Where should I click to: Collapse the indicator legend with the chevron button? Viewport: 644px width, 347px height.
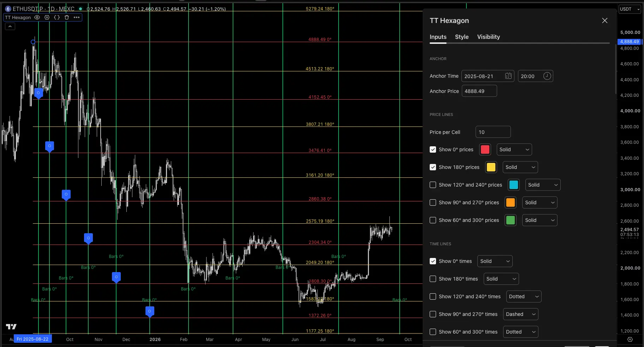[x=10, y=27]
